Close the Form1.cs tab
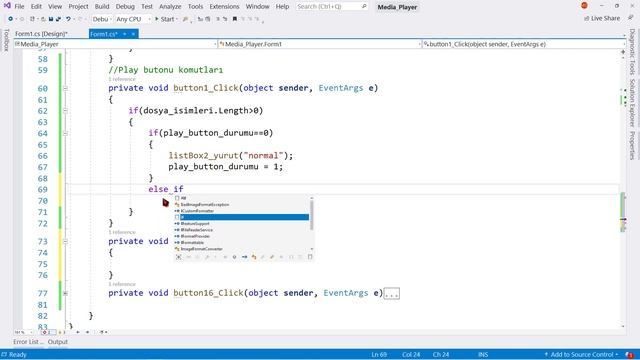 point(133,34)
